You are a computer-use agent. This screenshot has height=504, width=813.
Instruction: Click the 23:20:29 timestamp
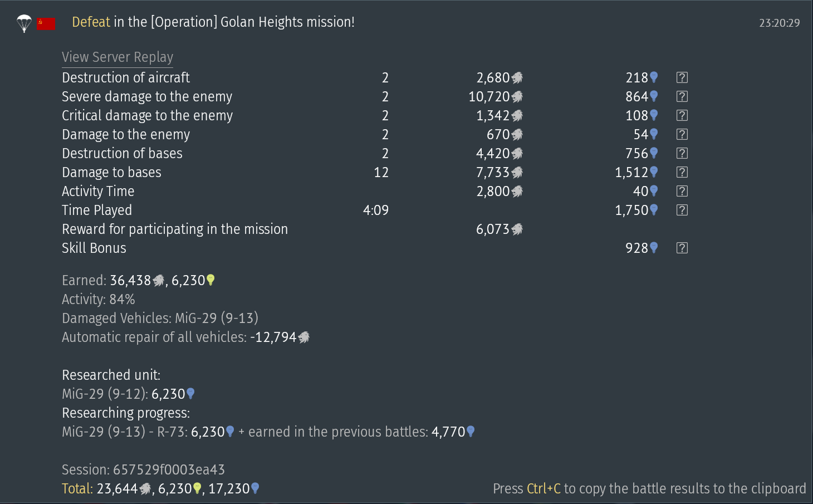[x=779, y=23]
